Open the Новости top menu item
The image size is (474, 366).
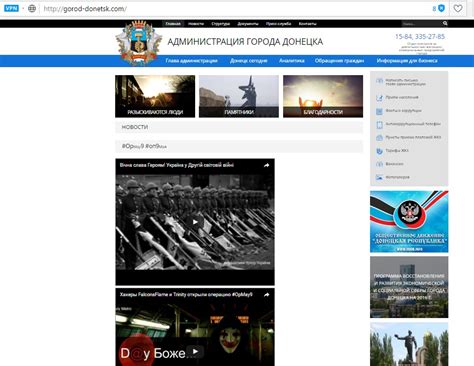(x=196, y=24)
